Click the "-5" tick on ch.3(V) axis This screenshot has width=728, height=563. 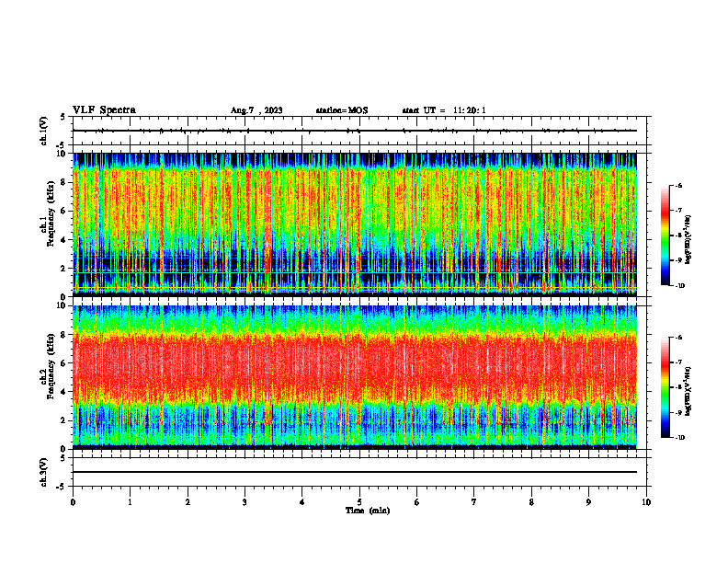pos(62,487)
